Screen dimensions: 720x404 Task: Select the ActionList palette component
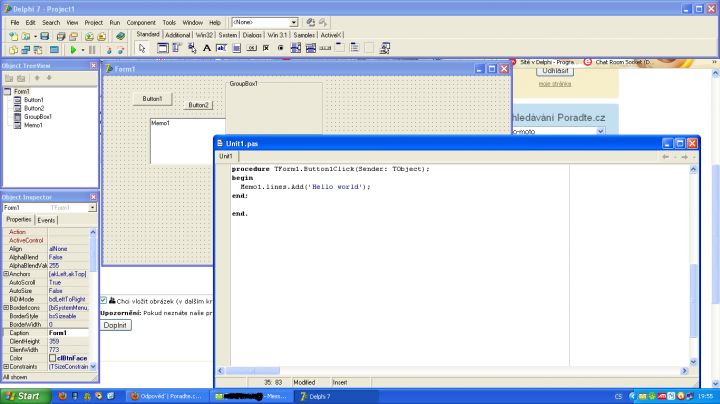coord(385,48)
